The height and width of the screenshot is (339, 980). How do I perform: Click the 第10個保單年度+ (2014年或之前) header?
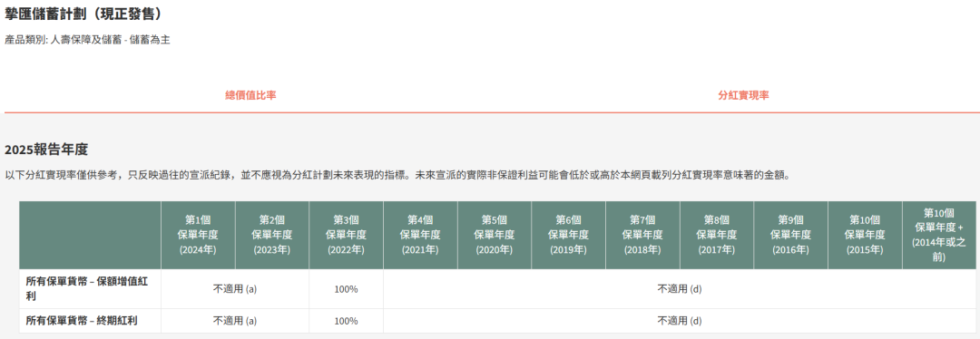939,235
